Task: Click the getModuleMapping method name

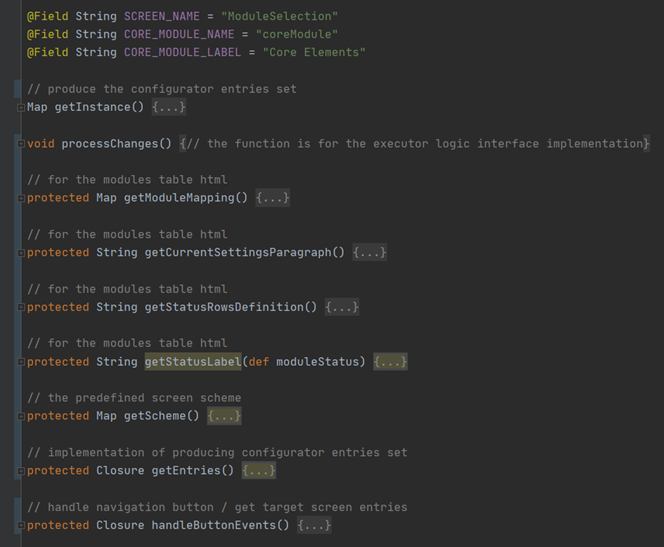Action: pyautogui.click(x=186, y=198)
